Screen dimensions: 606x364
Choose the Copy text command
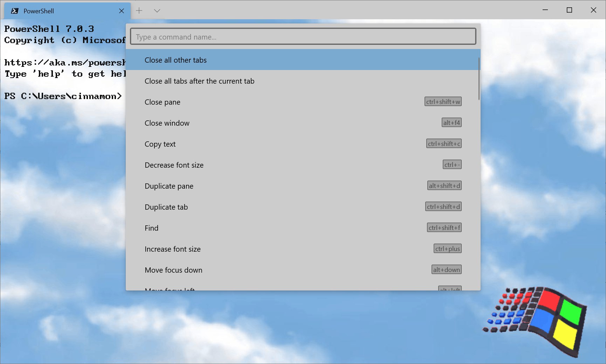tap(303, 144)
